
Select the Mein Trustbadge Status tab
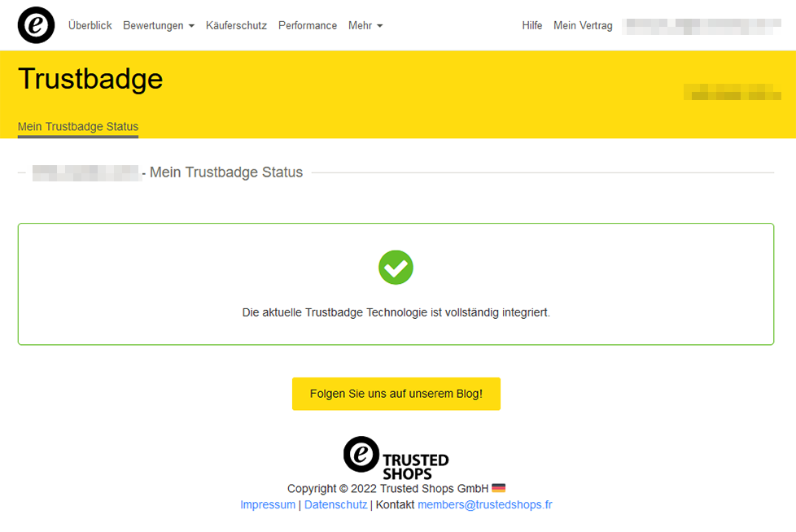(77, 126)
